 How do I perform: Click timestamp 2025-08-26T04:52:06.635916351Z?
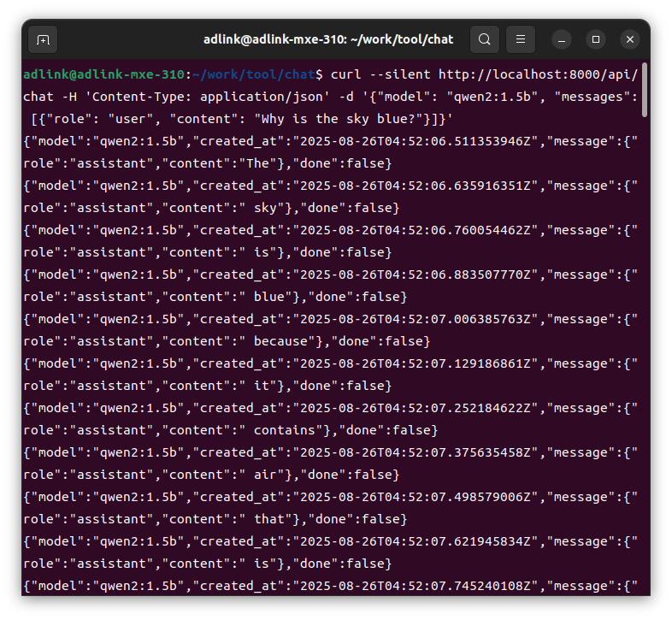coord(415,186)
